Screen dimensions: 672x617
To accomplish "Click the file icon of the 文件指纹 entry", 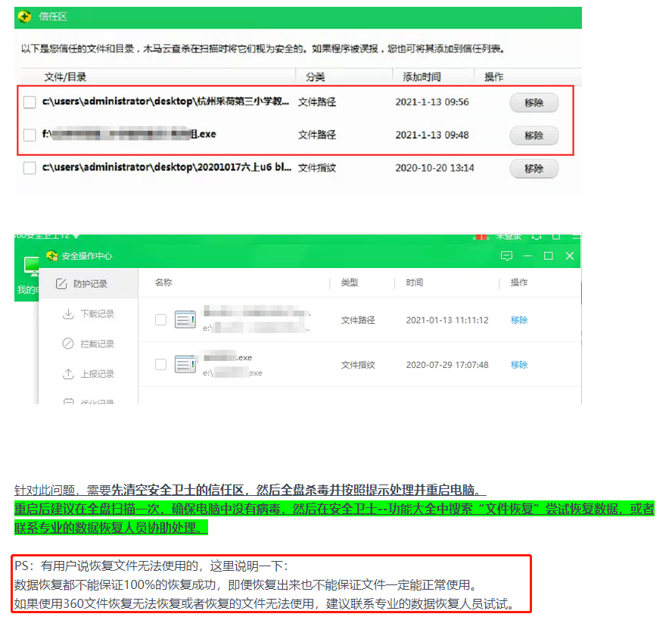I will (185, 364).
